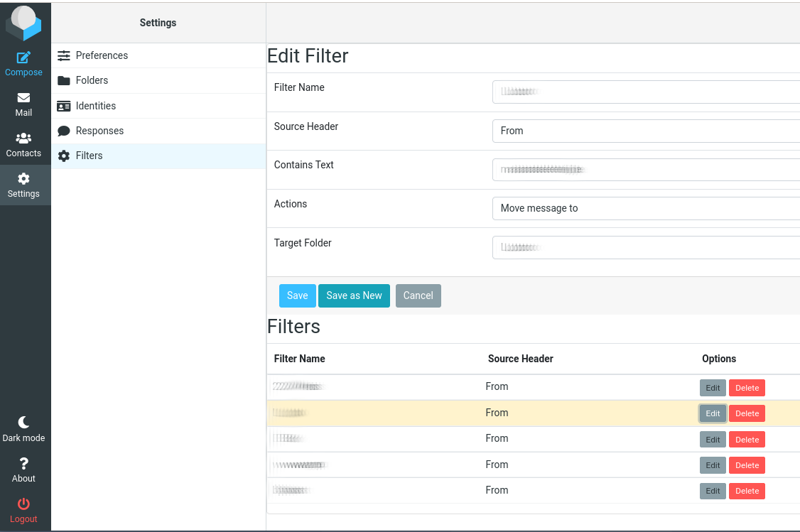Click Edit in the fourth filter row

(713, 465)
